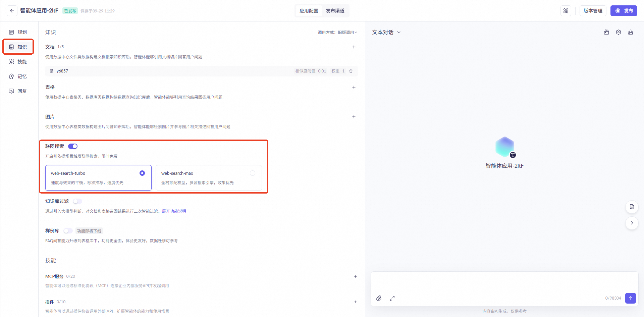This screenshot has height=317, width=644.
Task: Add an MCP service
Action: (356, 276)
